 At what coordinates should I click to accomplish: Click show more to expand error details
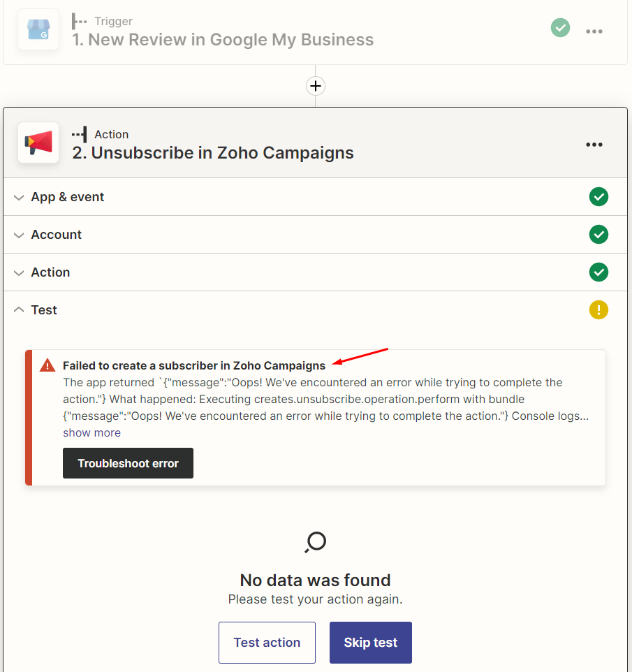tap(91, 433)
